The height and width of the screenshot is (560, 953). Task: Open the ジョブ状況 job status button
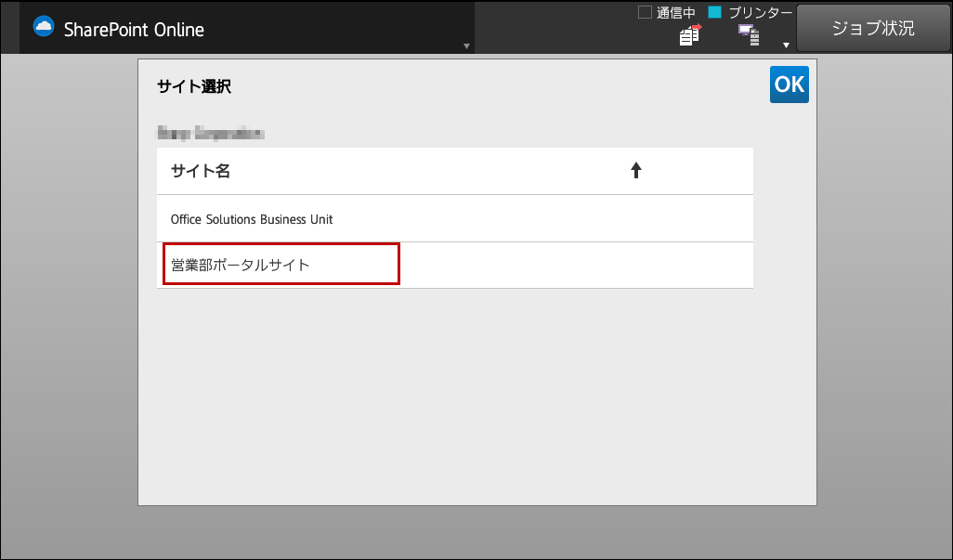873,29
